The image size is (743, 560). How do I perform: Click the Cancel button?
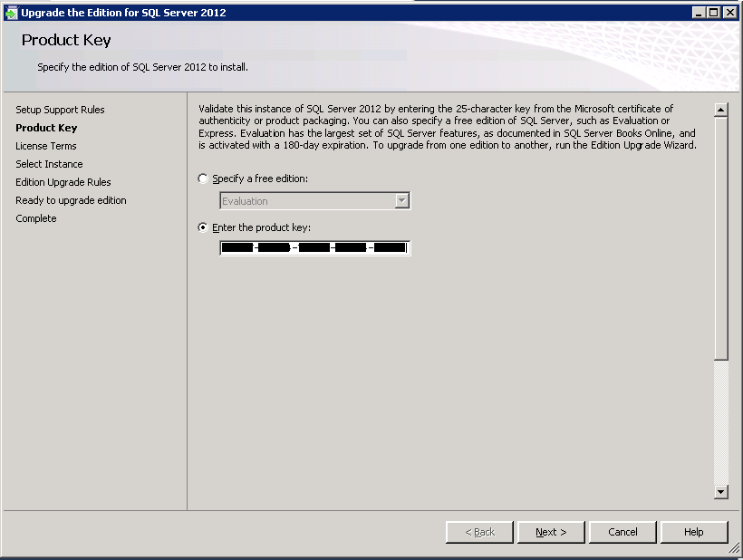click(622, 532)
